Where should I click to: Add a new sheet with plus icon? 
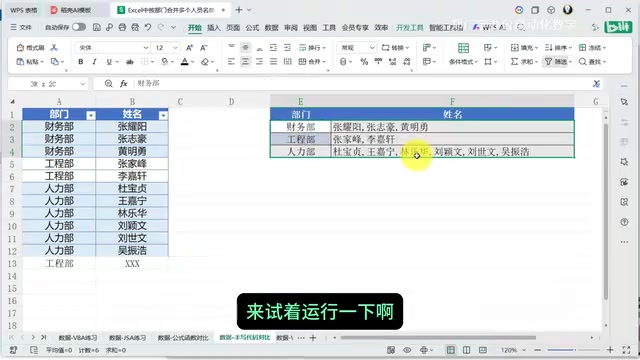[x=313, y=338]
